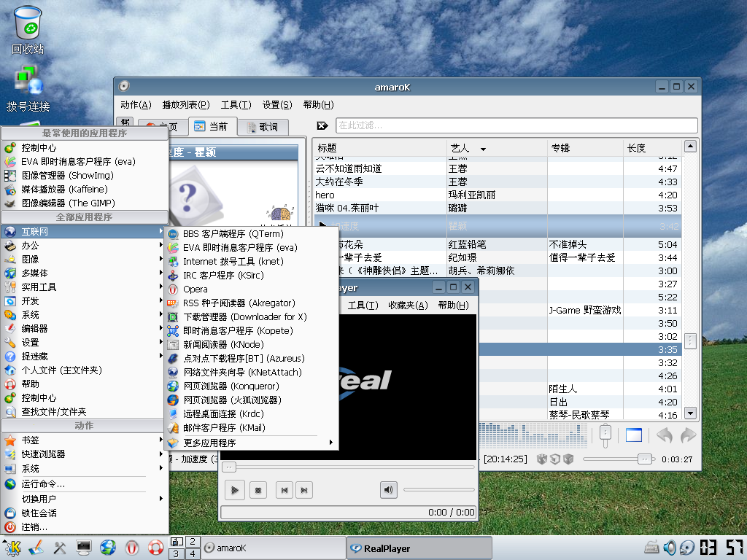Click the amaroK redo arrow icon
Image resolution: width=747 pixels, height=560 pixels.
(x=688, y=435)
